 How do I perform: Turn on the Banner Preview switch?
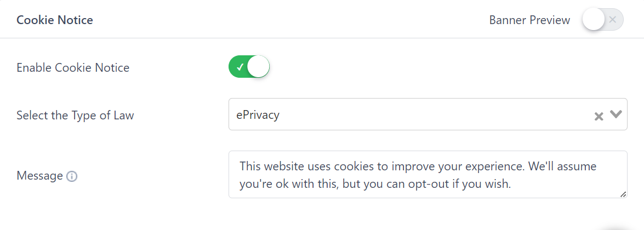click(x=602, y=20)
